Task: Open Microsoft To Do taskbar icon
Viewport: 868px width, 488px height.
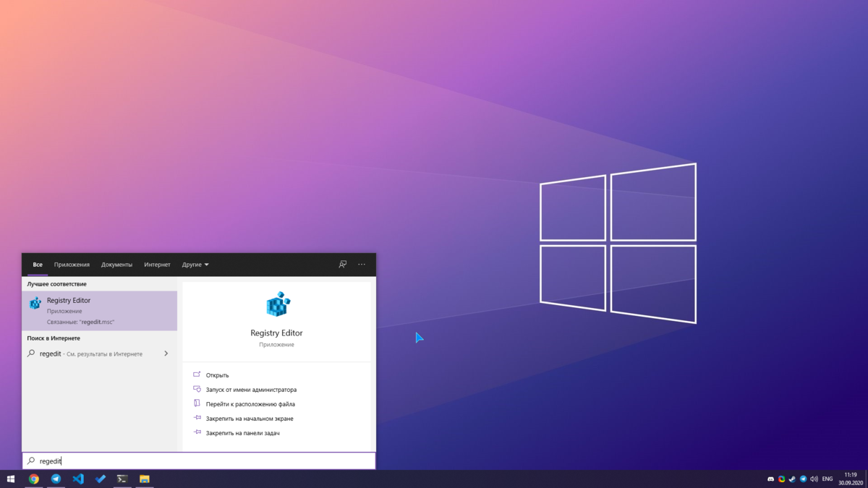Action: coord(101,479)
